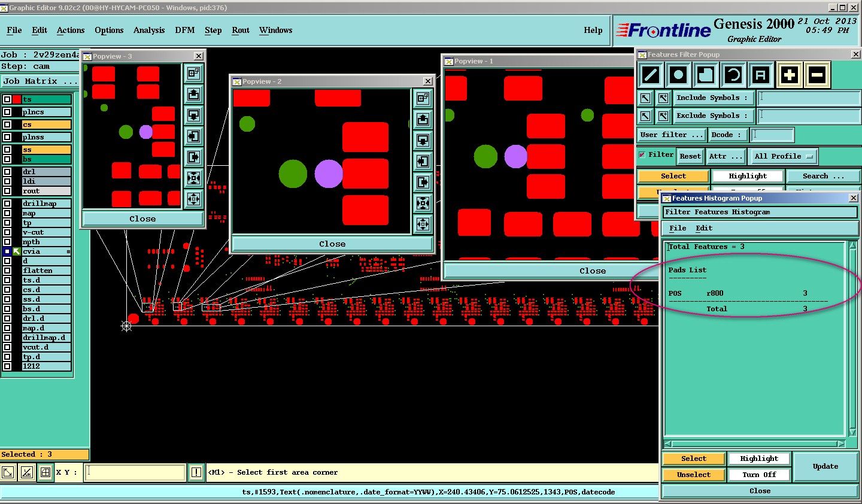Click exclamation icon beside XY field
This screenshot has height=504, width=862.
click(x=196, y=472)
